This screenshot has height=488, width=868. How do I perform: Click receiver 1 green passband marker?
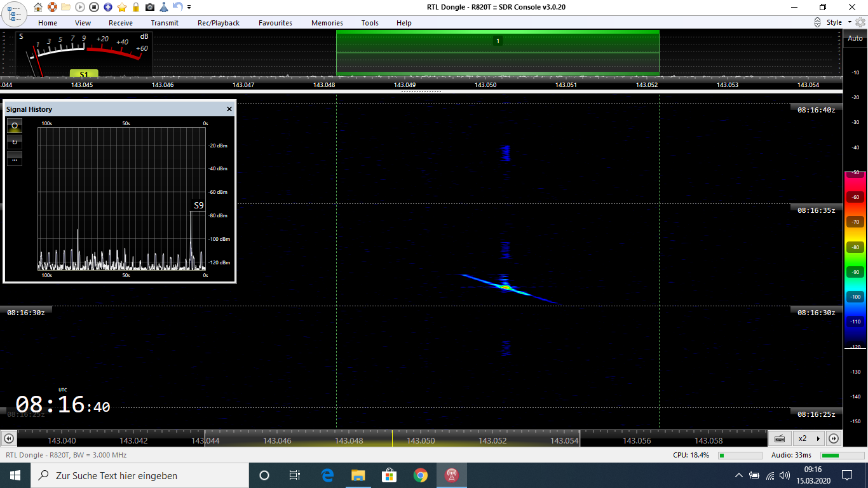pyautogui.click(x=498, y=41)
